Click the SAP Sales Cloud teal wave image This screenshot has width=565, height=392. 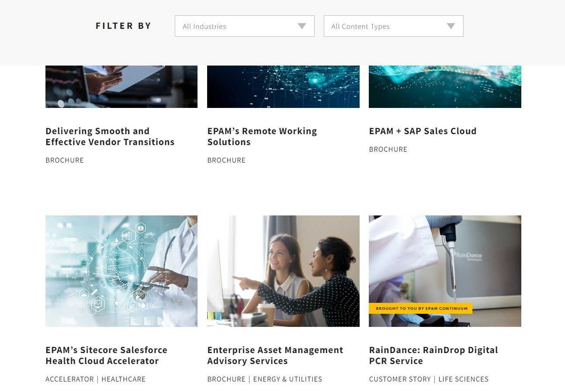tap(445, 87)
